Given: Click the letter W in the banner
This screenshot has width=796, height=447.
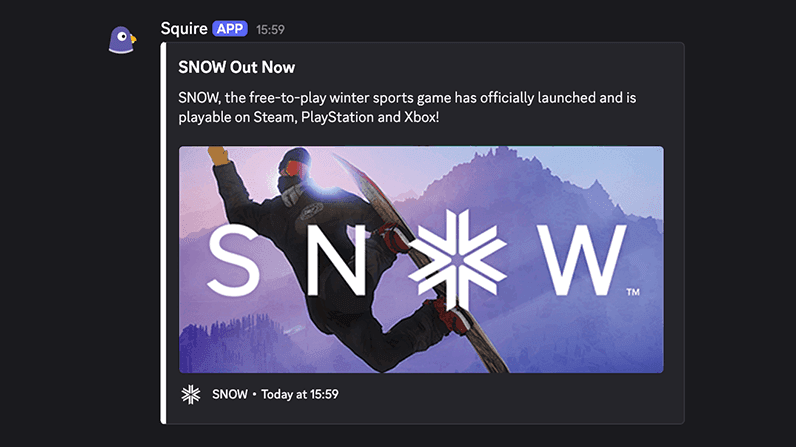Looking at the screenshot, I should [x=582, y=260].
